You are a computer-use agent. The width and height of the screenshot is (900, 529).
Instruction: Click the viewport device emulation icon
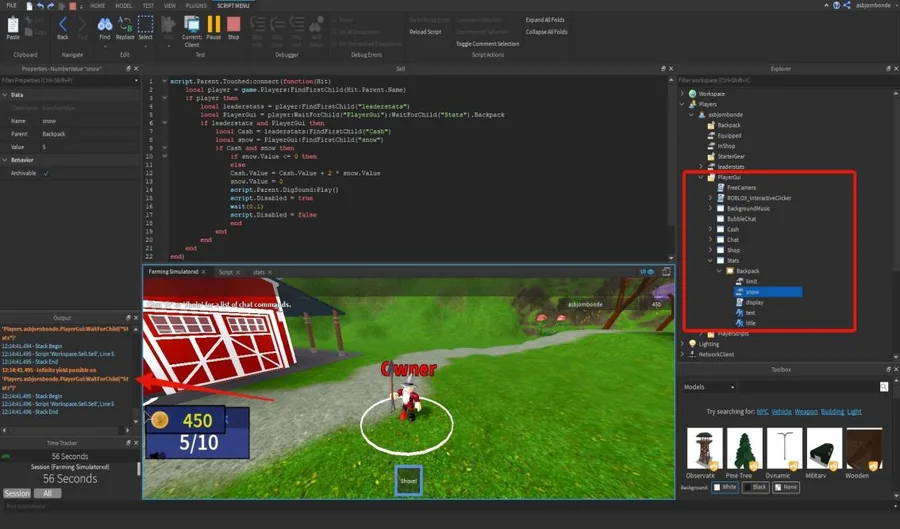point(666,271)
